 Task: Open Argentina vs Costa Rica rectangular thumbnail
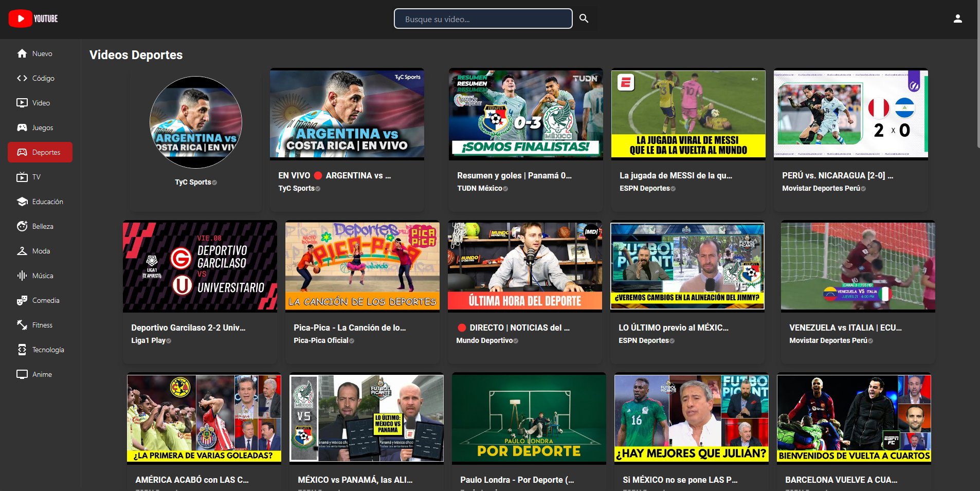347,114
